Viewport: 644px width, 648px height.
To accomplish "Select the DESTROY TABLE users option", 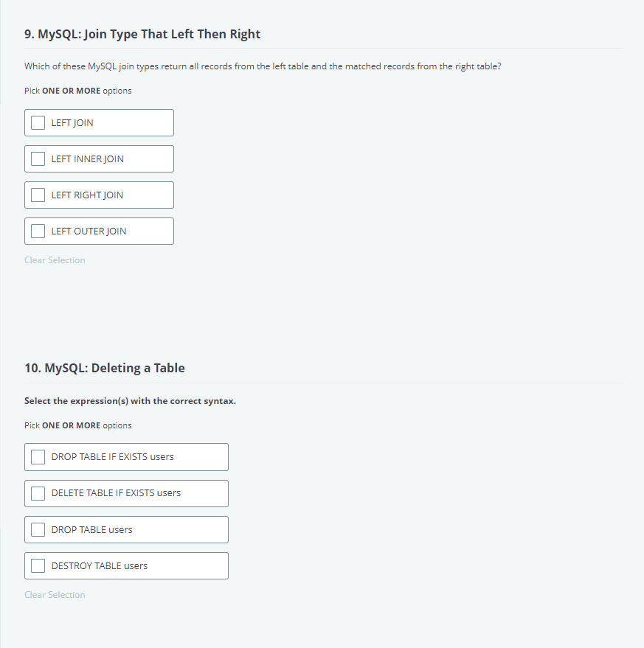I will pos(125,565).
